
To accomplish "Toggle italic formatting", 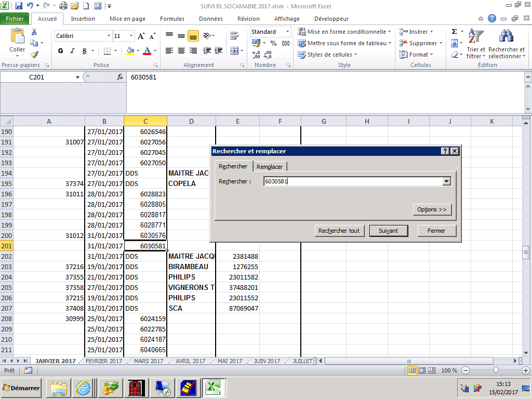I will tap(73, 51).
